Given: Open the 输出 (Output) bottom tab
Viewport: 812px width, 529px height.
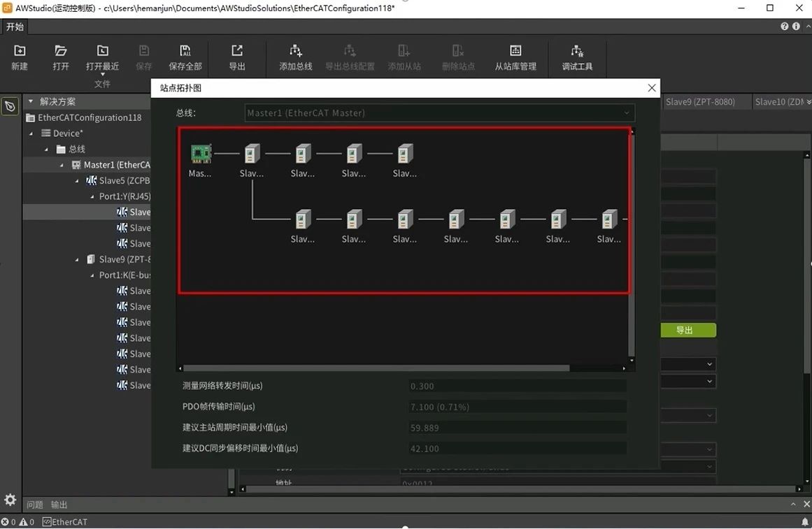Looking at the screenshot, I should [59, 505].
